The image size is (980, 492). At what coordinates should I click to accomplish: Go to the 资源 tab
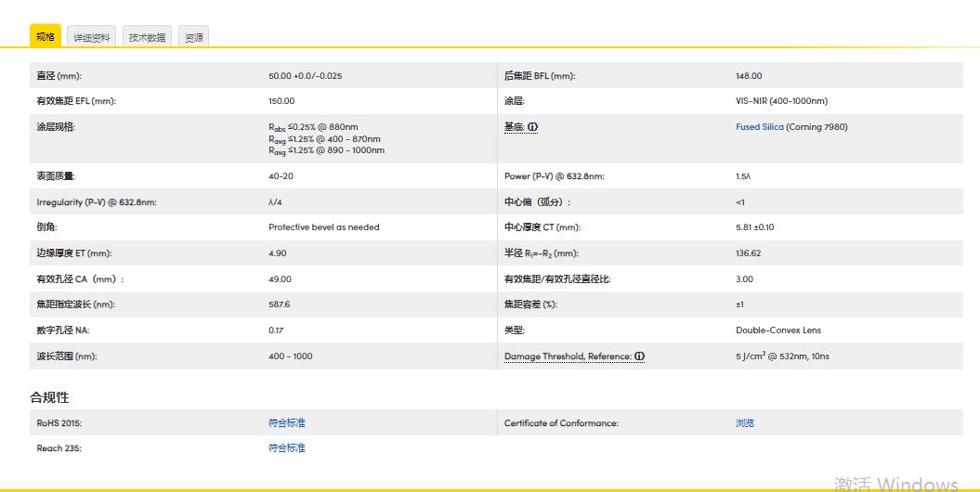[193, 37]
